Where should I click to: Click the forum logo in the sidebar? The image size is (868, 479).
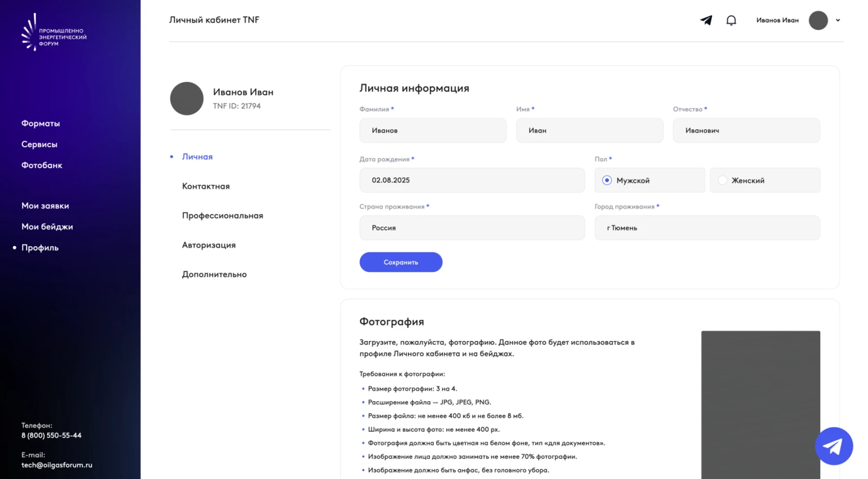coord(54,32)
